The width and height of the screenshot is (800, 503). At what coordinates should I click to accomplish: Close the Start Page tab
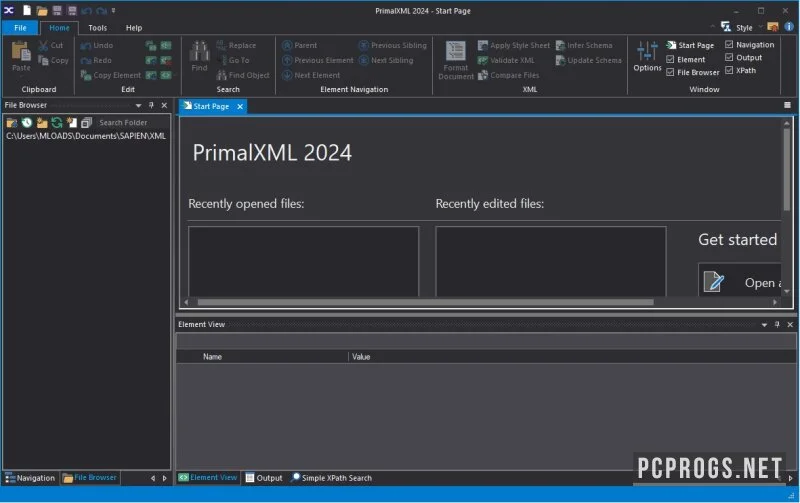[240, 107]
